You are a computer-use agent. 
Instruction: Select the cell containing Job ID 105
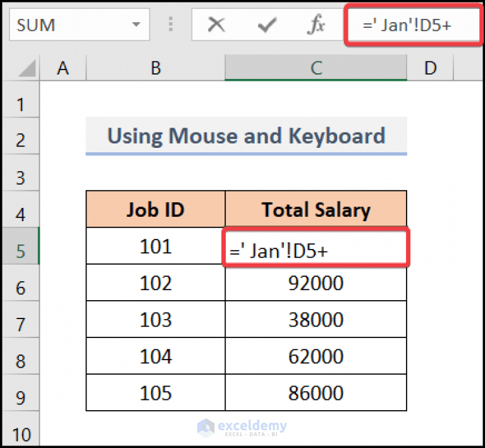pos(156,392)
